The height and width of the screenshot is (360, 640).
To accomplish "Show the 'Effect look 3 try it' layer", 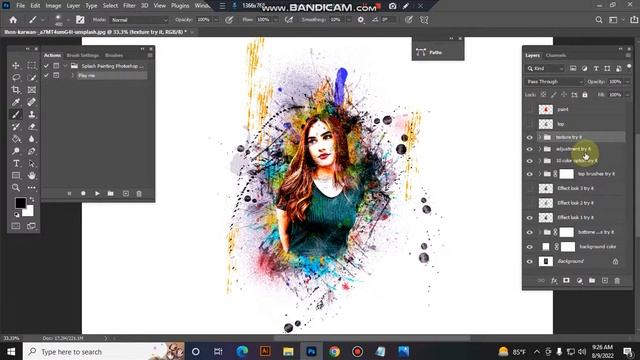I will click(x=529, y=188).
